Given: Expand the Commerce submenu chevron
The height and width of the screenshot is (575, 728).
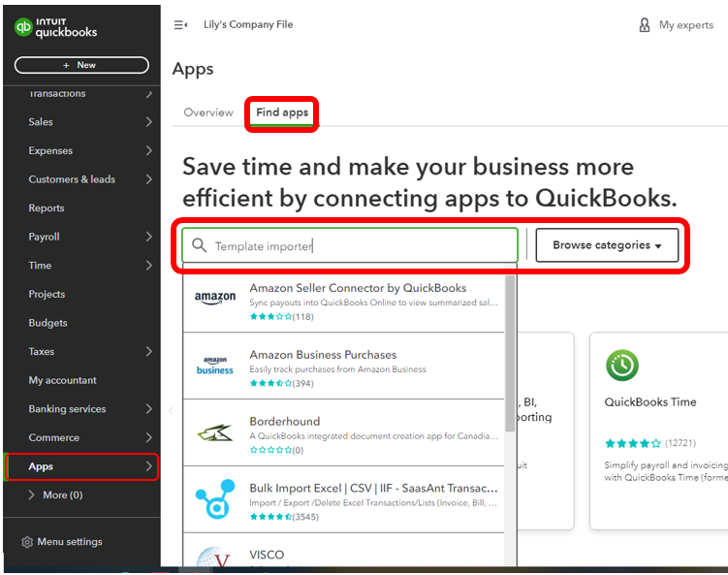Looking at the screenshot, I should coord(148,437).
